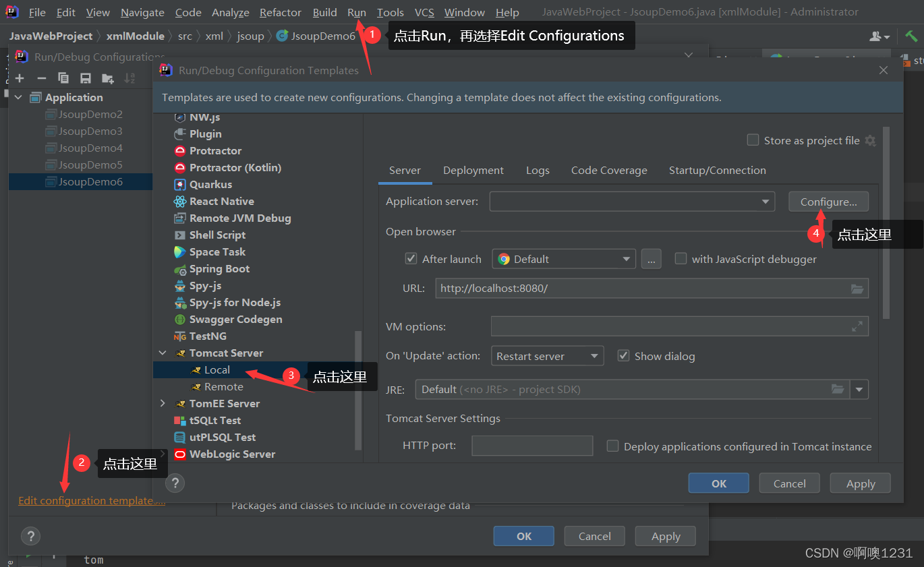Select the Remote Tomcat template

coord(224,387)
